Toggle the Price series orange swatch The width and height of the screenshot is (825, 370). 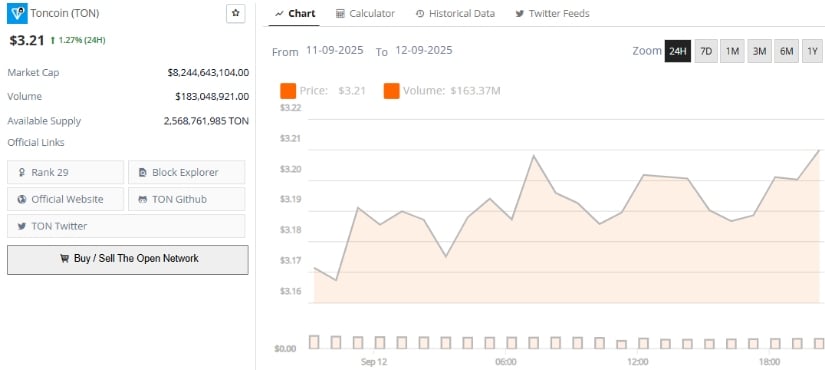click(288, 91)
